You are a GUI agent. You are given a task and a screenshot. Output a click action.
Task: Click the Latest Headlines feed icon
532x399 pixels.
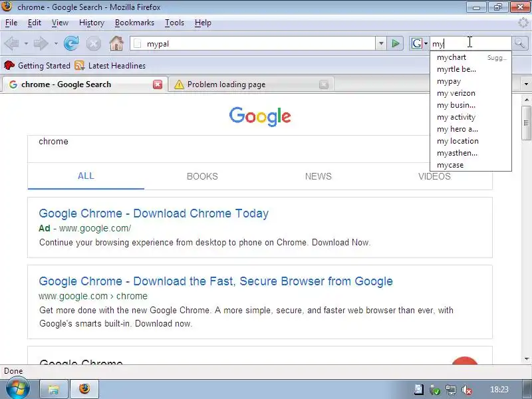[79, 65]
